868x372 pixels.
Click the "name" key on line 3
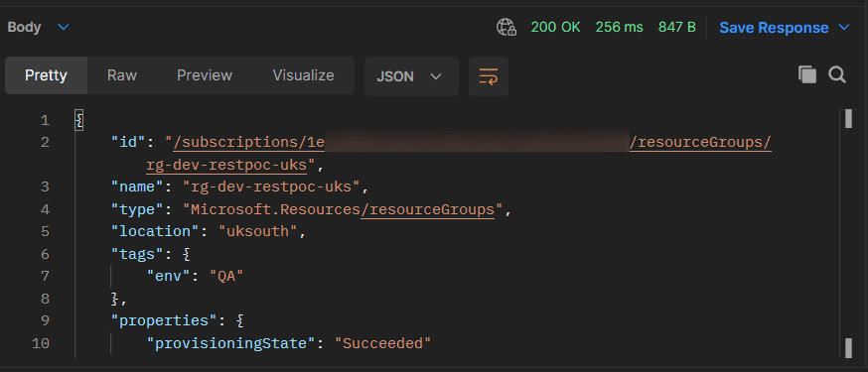[x=138, y=186]
